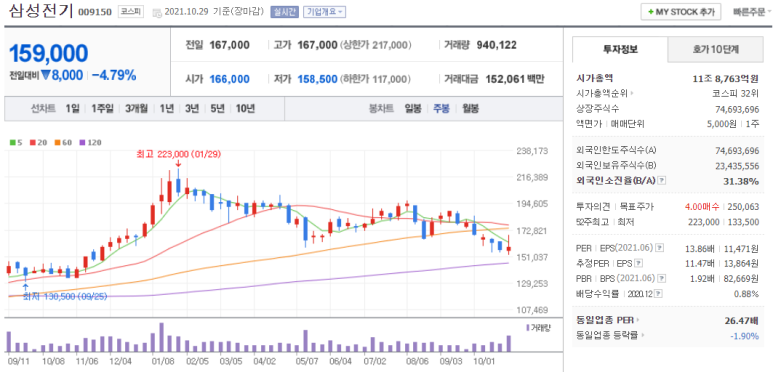Switch candle chart to 월봉
The image size is (773, 372).
[470, 109]
